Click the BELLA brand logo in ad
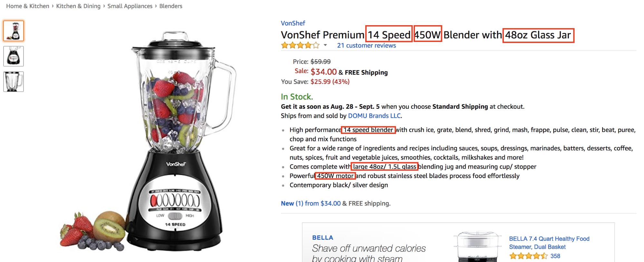This screenshot has width=644, height=262. [x=322, y=238]
